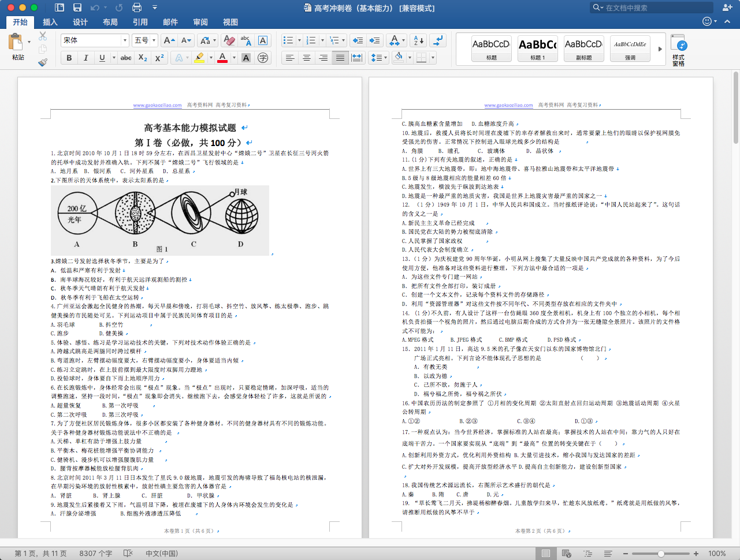Click the 8307 个字 word count button
The height and width of the screenshot is (560, 740).
tap(96, 553)
